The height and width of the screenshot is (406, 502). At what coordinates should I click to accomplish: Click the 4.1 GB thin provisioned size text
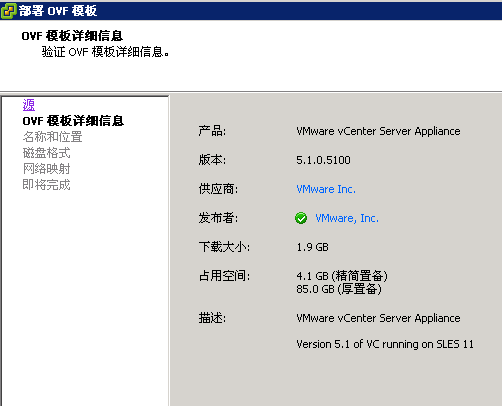342,276
